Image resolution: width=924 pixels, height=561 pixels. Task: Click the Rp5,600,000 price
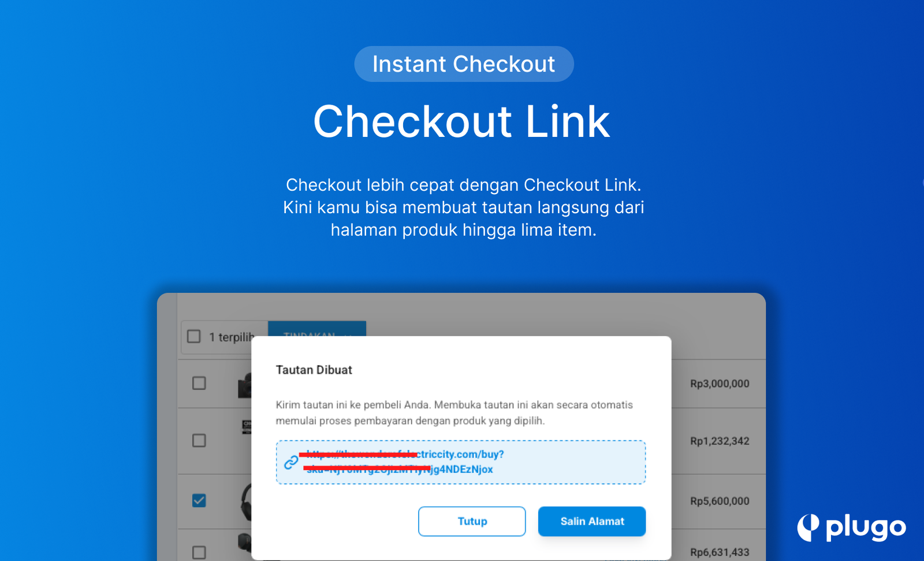[x=720, y=501]
